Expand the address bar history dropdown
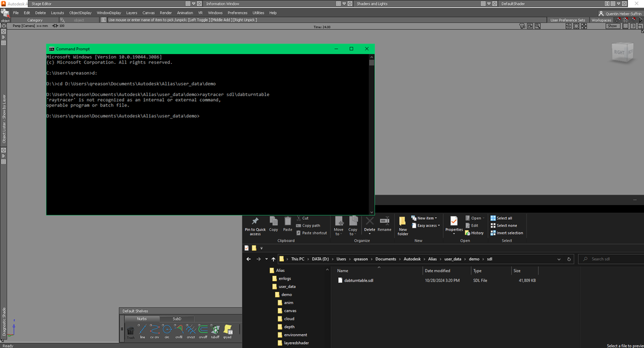Viewport: 644px width, 348px height. pyautogui.click(x=559, y=259)
